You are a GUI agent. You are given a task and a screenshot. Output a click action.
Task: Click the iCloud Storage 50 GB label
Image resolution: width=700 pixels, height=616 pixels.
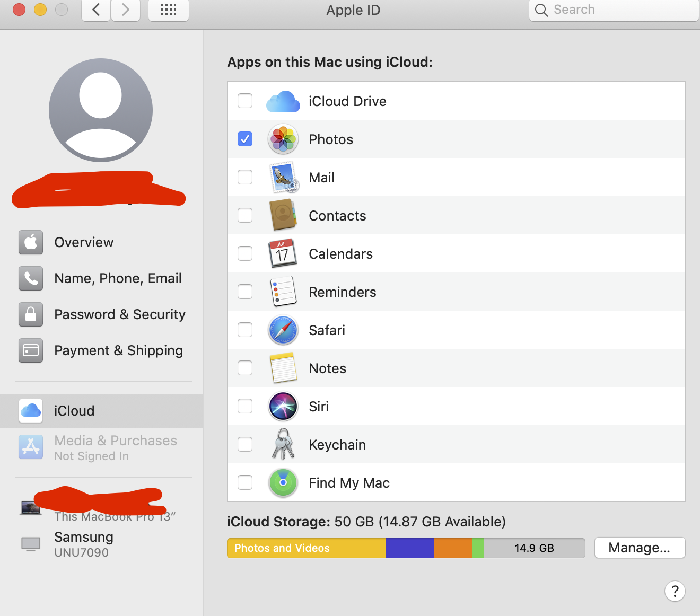(366, 522)
